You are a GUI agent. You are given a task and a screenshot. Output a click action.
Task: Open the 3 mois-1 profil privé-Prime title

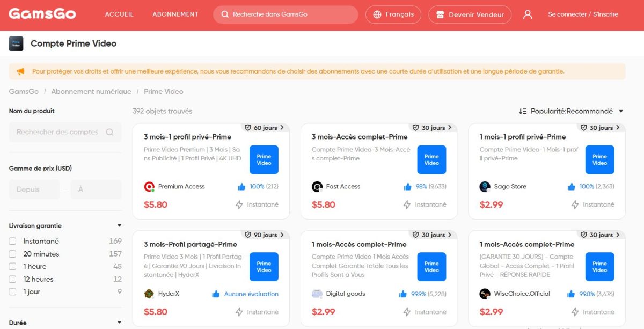[188, 137]
